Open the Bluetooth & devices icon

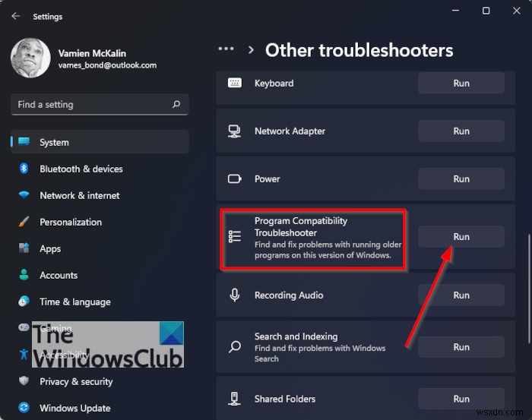point(24,169)
